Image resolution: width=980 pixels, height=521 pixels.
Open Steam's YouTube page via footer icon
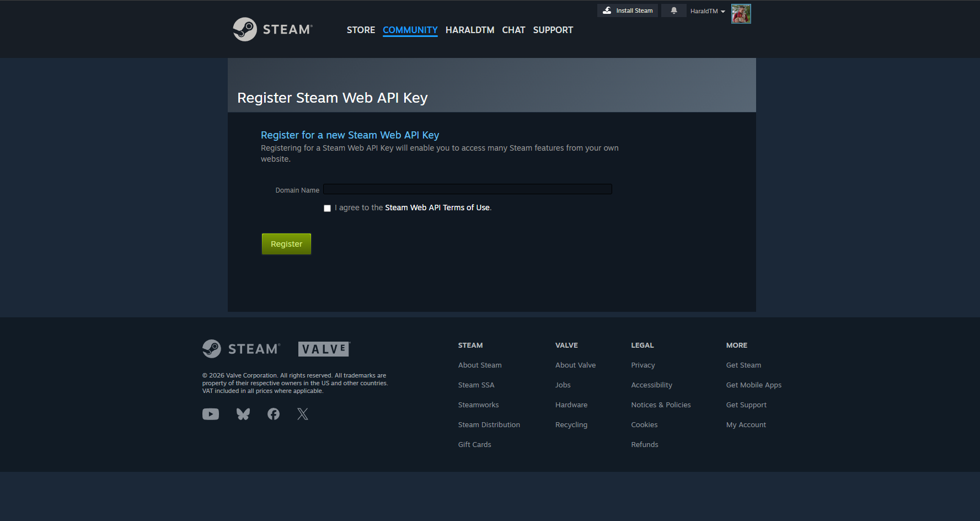[211, 413]
